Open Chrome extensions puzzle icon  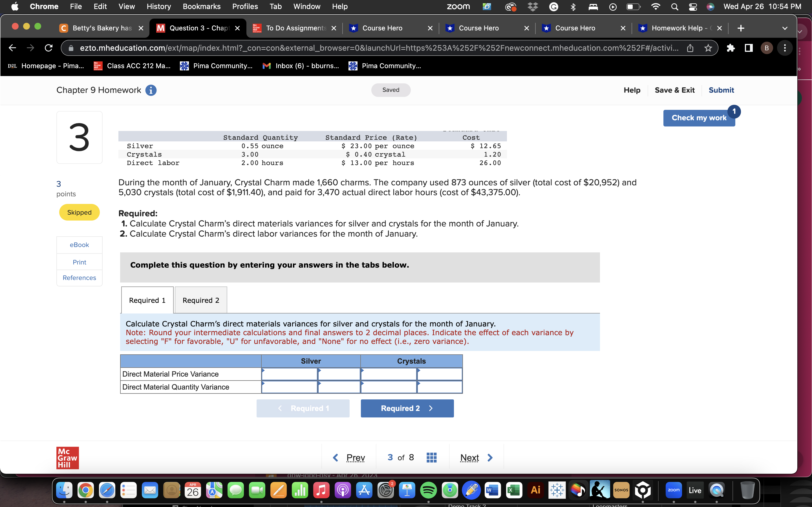pos(731,48)
